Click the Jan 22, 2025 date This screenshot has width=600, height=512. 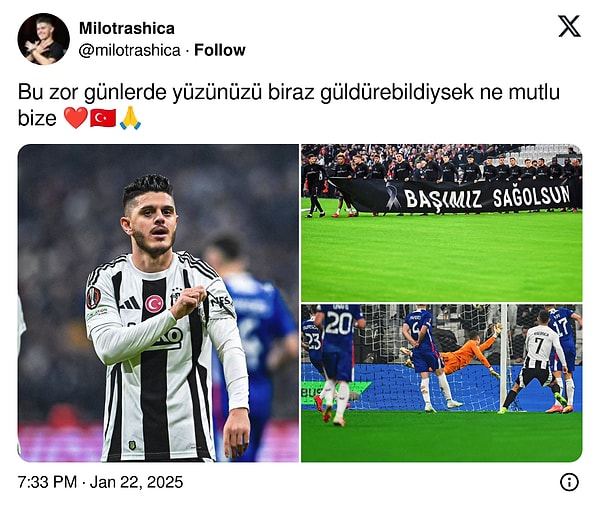136,482
